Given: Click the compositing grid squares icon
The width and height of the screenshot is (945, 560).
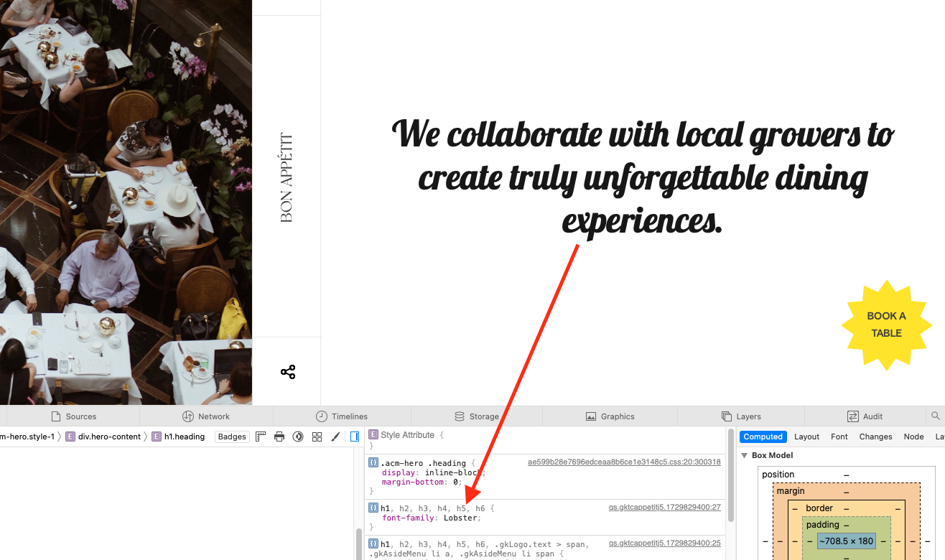Looking at the screenshot, I should 317,437.
